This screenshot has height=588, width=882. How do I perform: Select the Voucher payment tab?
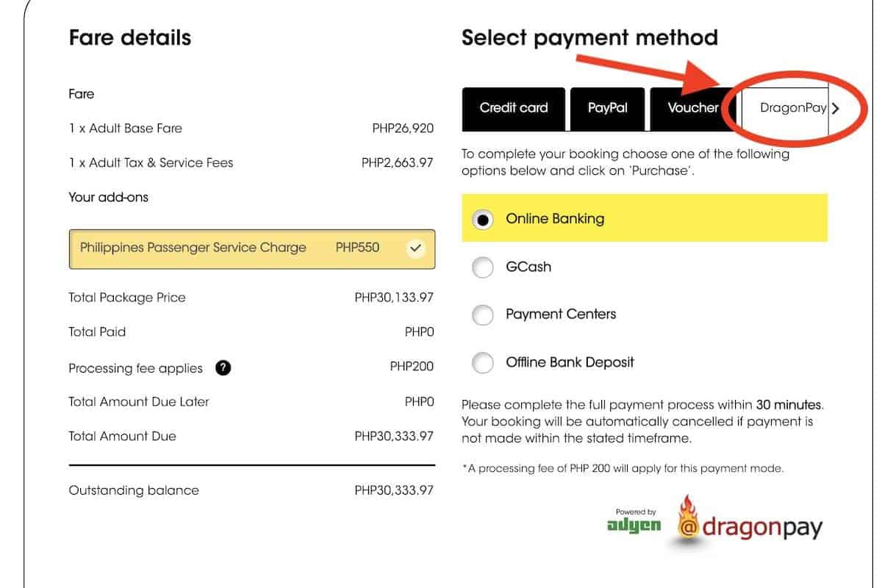[692, 108]
